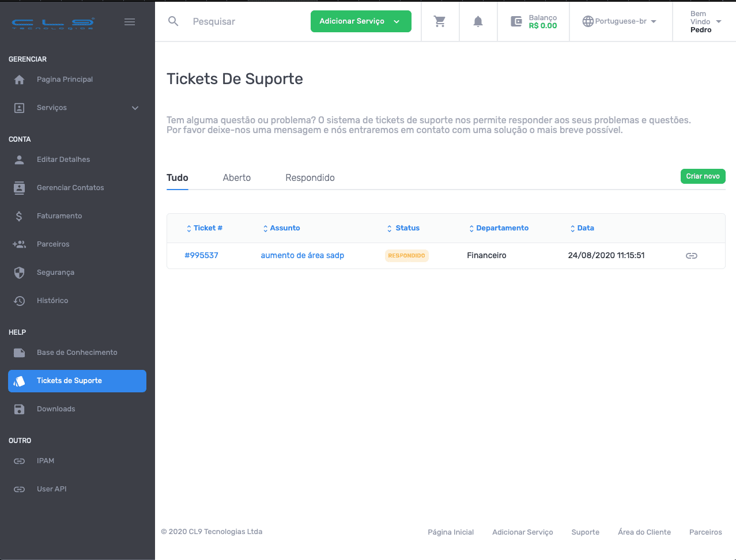Open Histórico clock icon in sidebar
Viewport: 736px width, 560px height.
[20, 301]
